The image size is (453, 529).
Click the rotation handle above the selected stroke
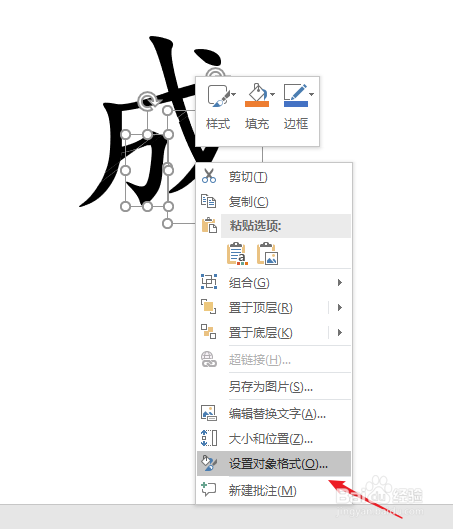(x=147, y=101)
